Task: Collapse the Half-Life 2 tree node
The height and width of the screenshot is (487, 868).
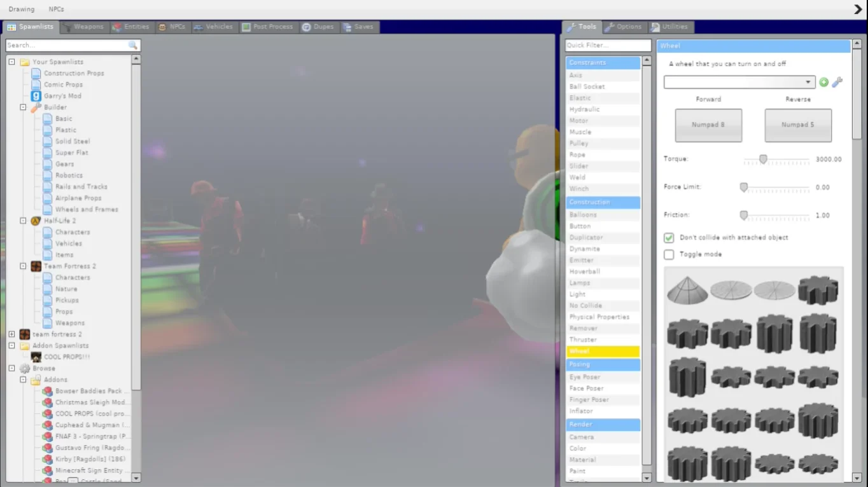Action: (x=23, y=221)
